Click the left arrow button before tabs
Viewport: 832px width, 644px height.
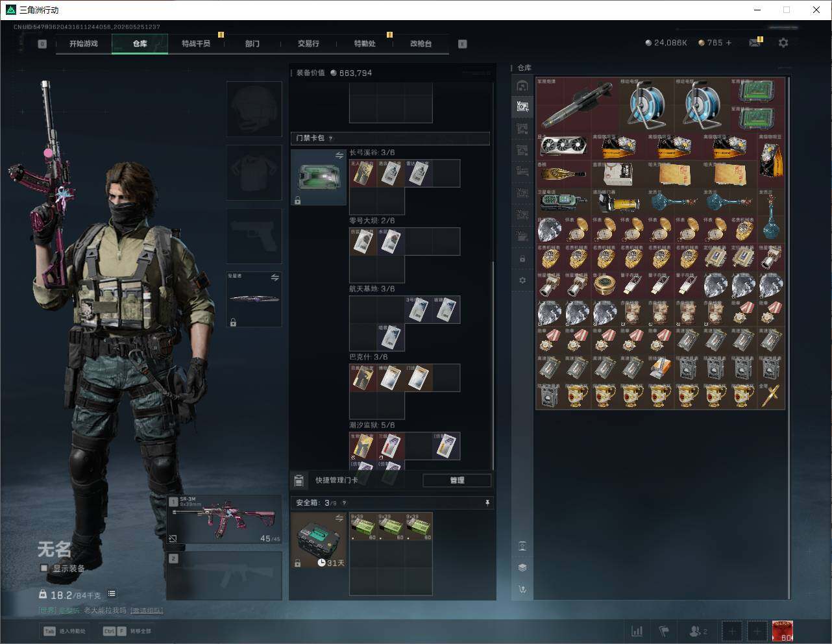[x=42, y=44]
